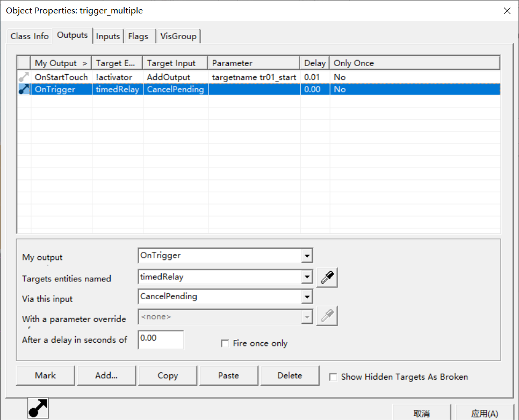Select the OnStartTouch output row

[259, 77]
